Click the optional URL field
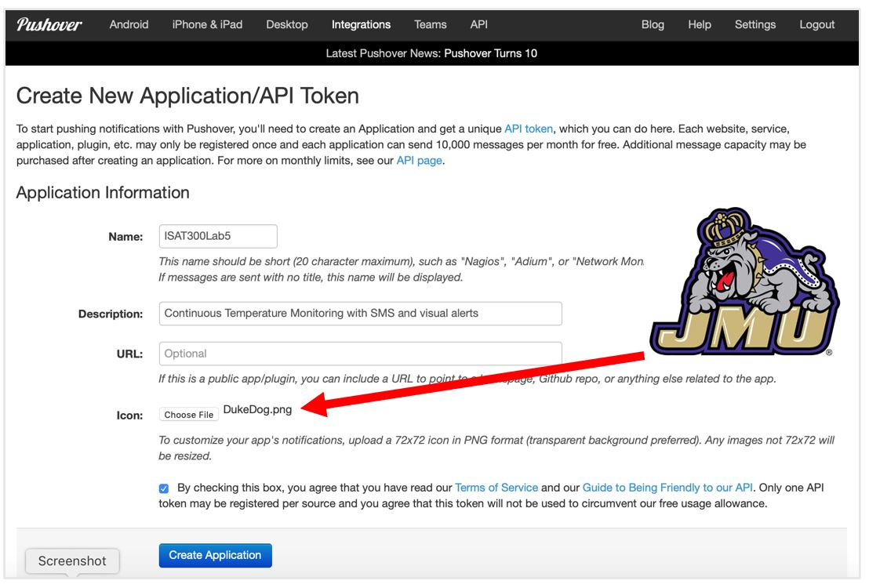869x588 pixels. coord(360,354)
